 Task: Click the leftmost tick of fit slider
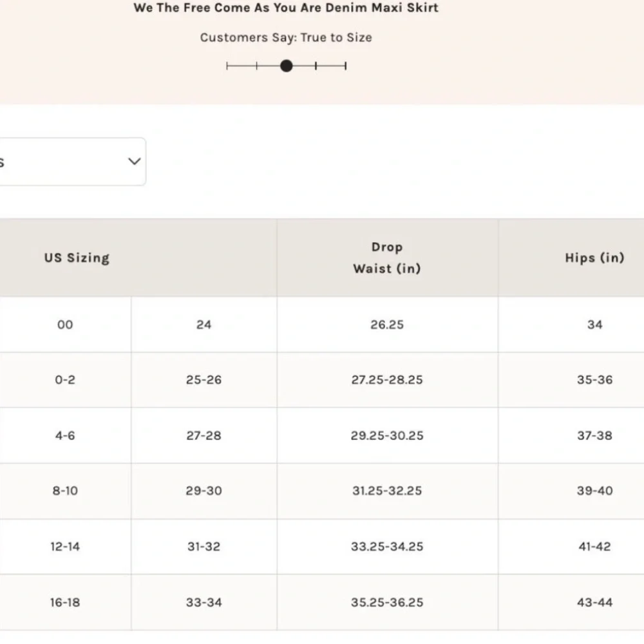point(227,66)
